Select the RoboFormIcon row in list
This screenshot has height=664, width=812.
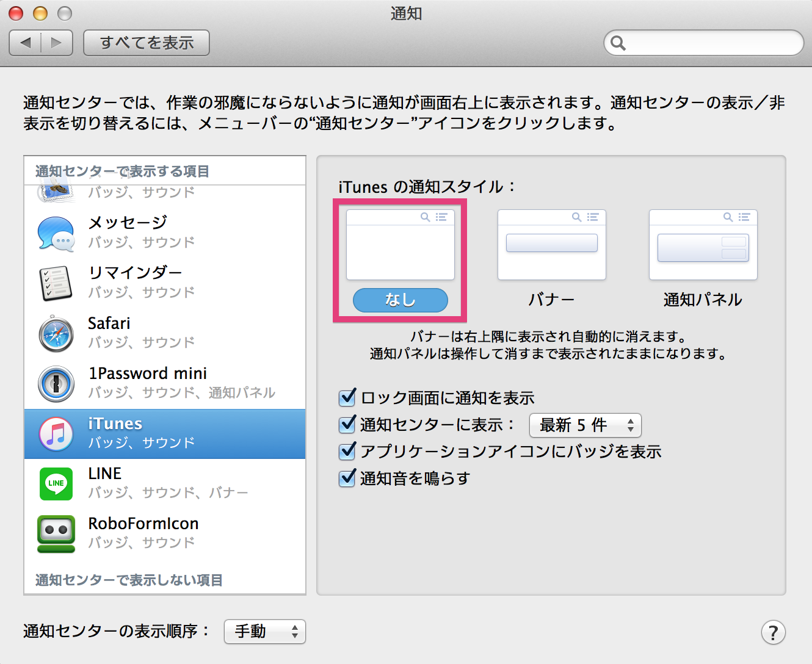[165, 534]
